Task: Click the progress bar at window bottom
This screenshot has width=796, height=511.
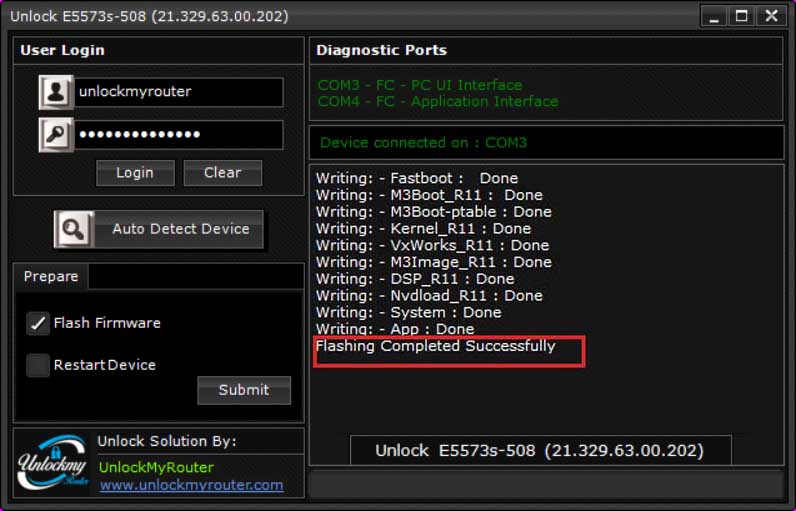Action: coord(546,484)
